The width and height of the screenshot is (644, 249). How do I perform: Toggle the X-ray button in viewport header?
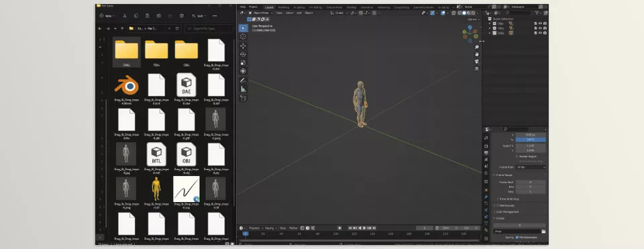click(x=453, y=13)
